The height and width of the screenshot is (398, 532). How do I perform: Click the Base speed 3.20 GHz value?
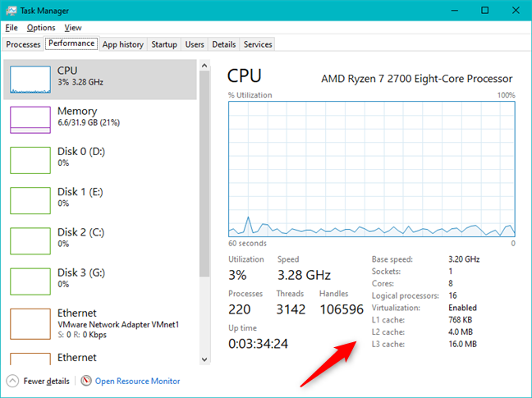[x=464, y=259]
